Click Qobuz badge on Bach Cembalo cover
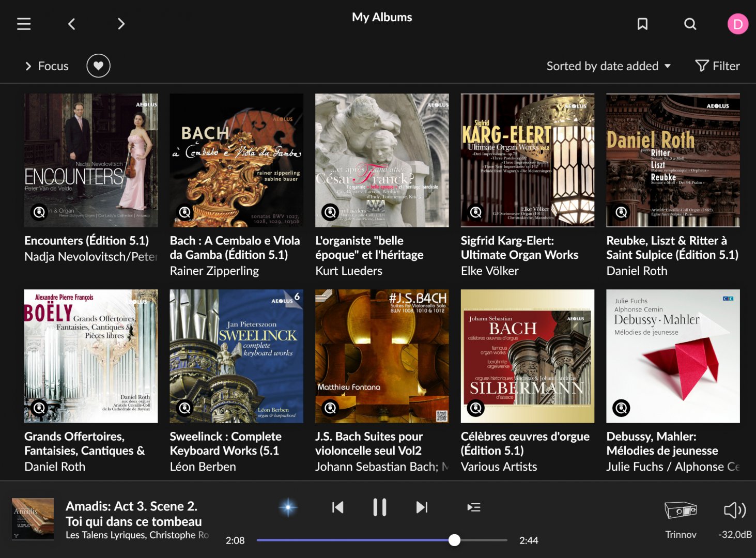Viewport: 756px width, 558px height. tap(184, 212)
